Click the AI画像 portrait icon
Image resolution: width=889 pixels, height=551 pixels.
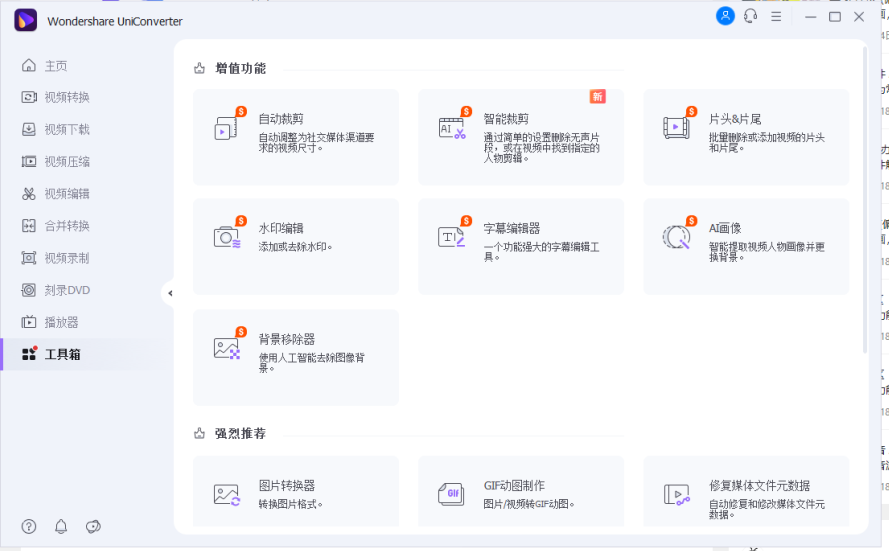[x=676, y=237]
